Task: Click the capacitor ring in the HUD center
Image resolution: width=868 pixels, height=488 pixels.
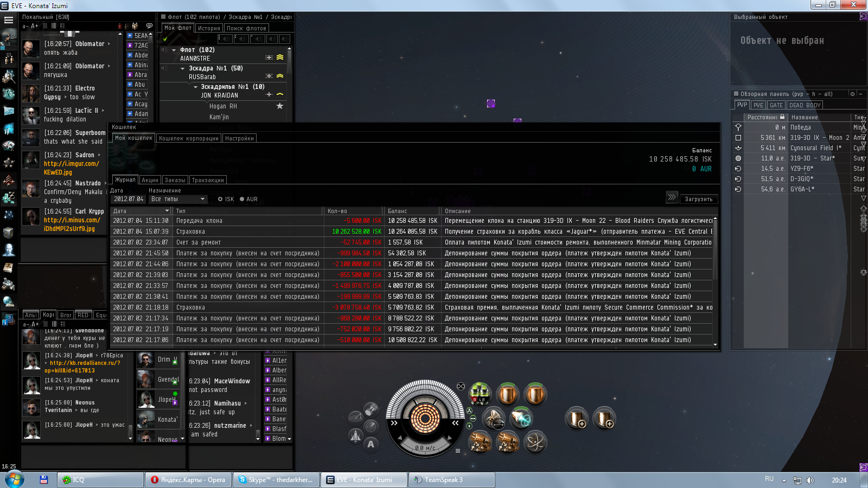Action: coord(425,418)
